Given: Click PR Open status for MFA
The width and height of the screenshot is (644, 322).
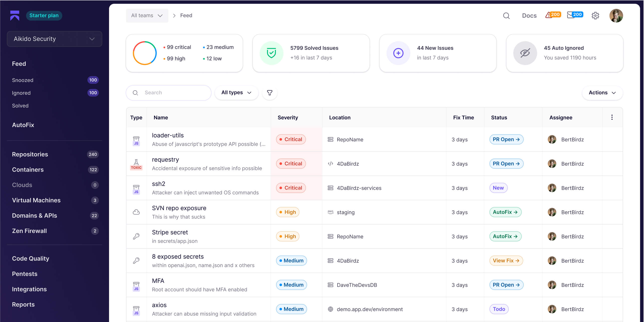Looking at the screenshot, I should coord(506,285).
